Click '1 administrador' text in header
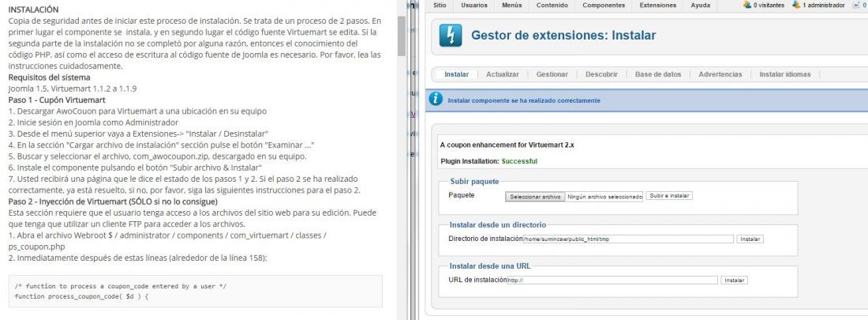 pyautogui.click(x=824, y=5)
